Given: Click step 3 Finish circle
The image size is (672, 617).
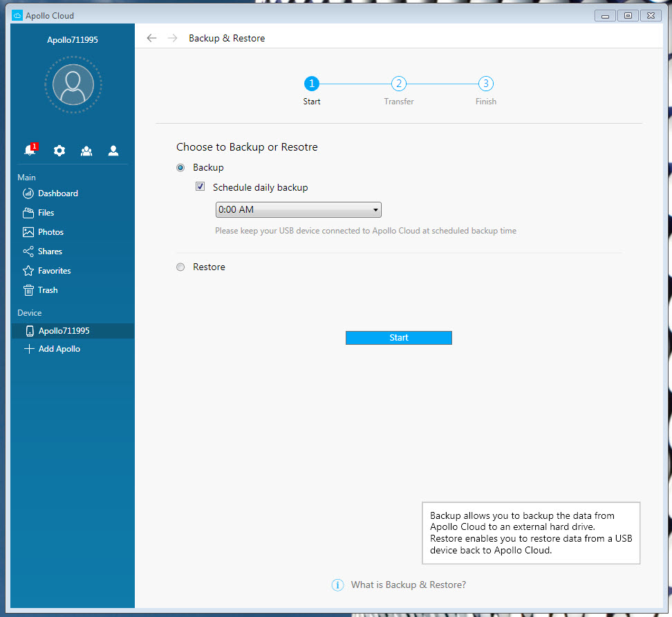Looking at the screenshot, I should [485, 84].
